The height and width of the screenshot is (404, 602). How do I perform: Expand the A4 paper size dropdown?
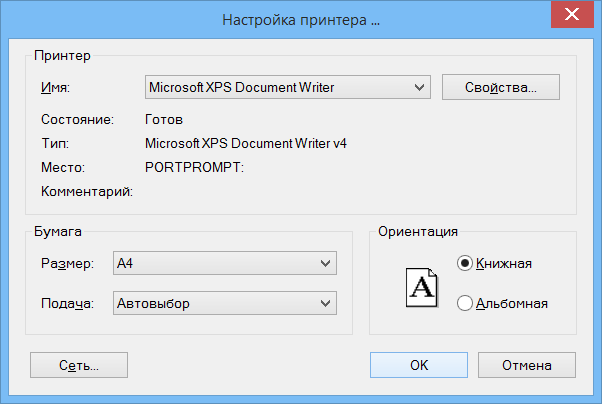[x=225, y=263]
